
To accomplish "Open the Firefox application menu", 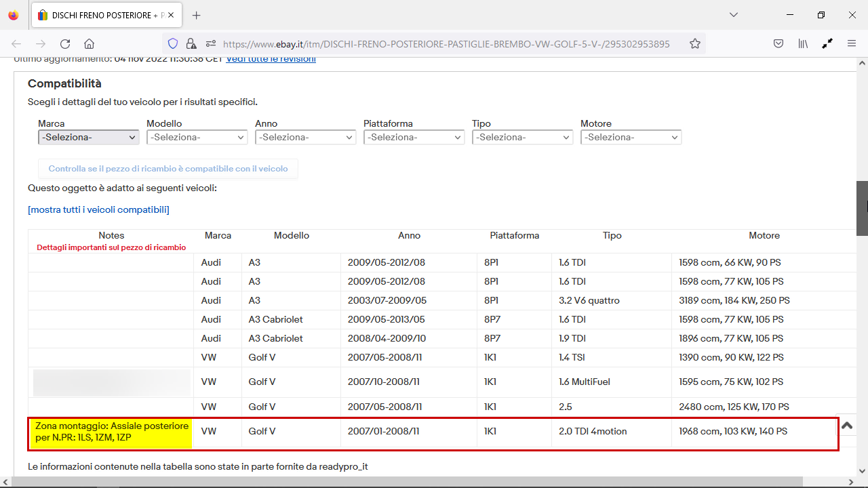I will coord(852,43).
